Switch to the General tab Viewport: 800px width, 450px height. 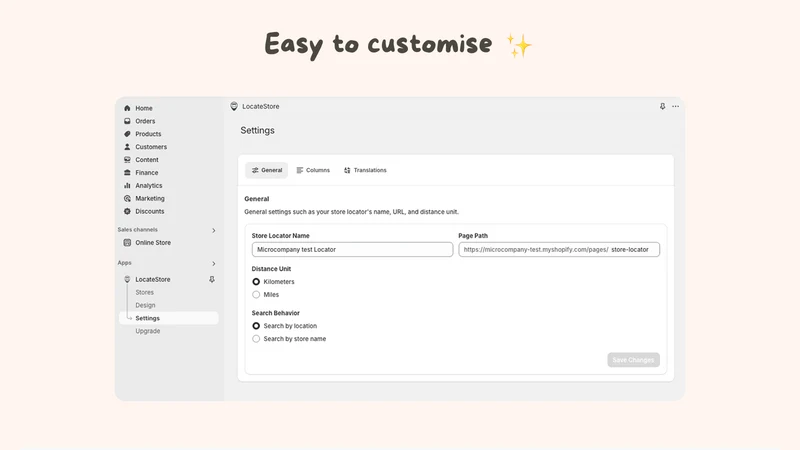[x=267, y=170]
